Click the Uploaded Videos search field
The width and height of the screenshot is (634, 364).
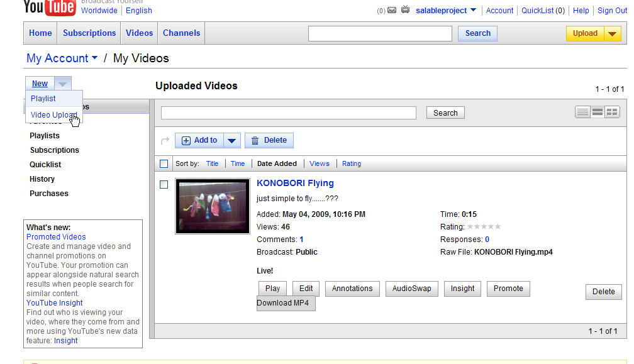coord(289,113)
